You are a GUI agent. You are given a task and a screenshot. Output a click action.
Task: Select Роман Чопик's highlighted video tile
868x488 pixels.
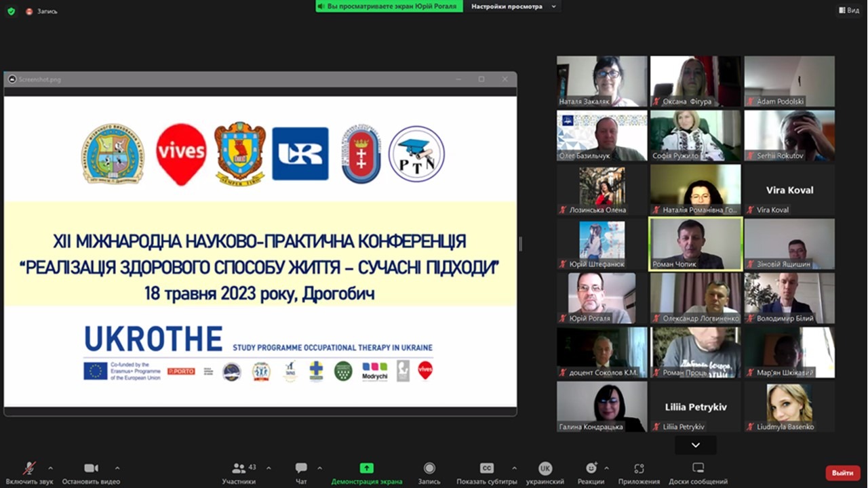point(696,244)
